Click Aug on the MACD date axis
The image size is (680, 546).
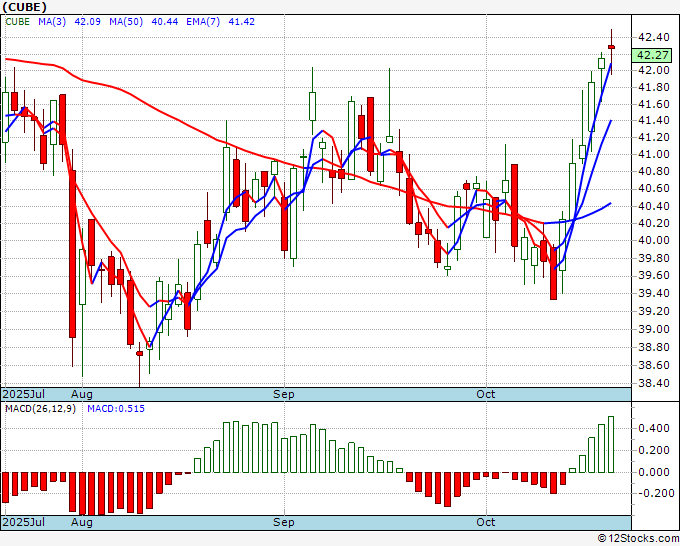point(82,522)
